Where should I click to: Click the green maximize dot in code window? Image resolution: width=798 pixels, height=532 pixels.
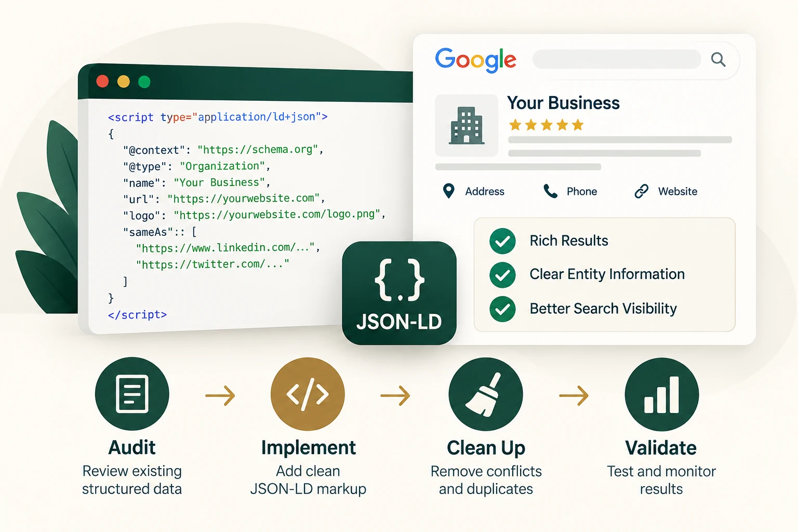(144, 82)
